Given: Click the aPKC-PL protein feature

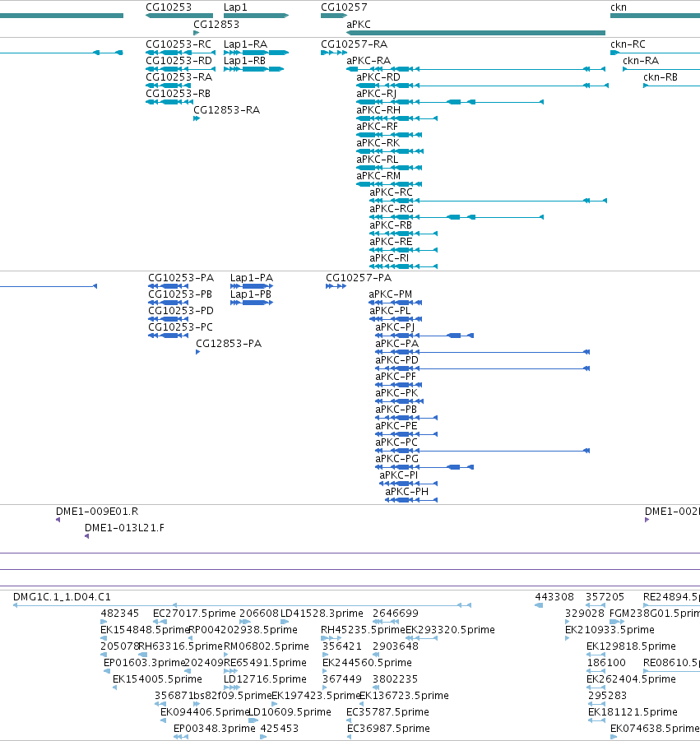Looking at the screenshot, I should pyautogui.click(x=395, y=319).
